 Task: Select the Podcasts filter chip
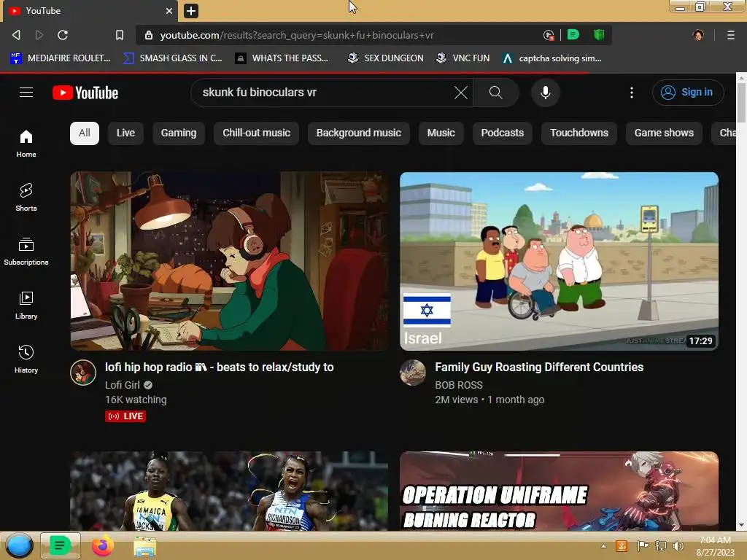click(502, 133)
